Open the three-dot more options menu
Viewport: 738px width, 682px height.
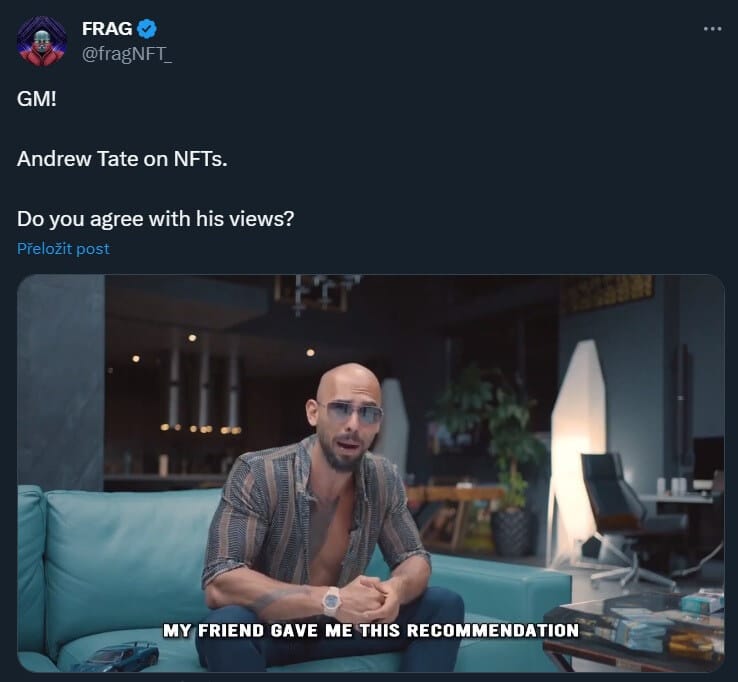(x=712, y=29)
